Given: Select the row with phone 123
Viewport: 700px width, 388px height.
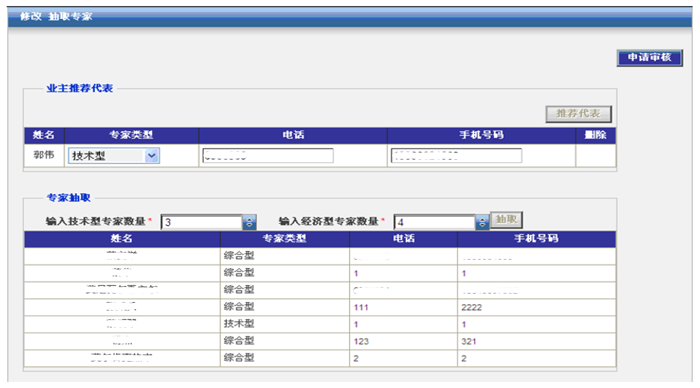Looking at the screenshot, I should click(x=320, y=341).
